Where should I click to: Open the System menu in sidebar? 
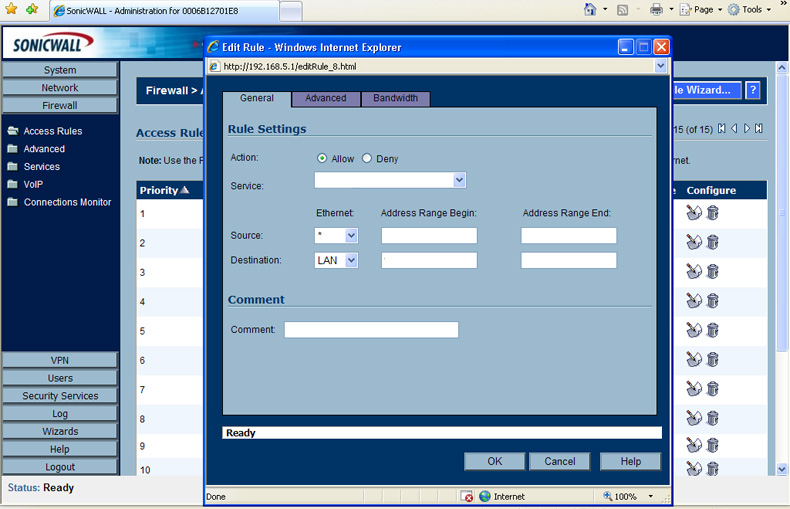click(60, 70)
